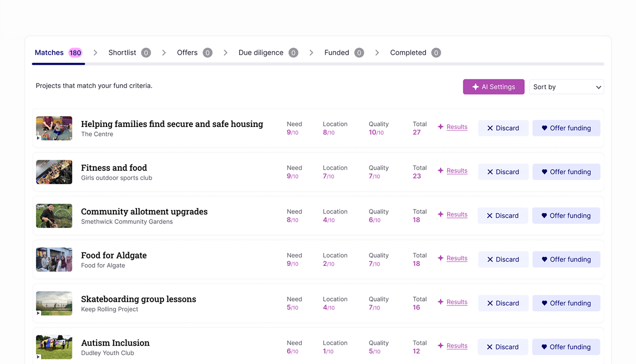Switch to the Offers tab
This screenshot has width=636, height=364.
tap(194, 52)
